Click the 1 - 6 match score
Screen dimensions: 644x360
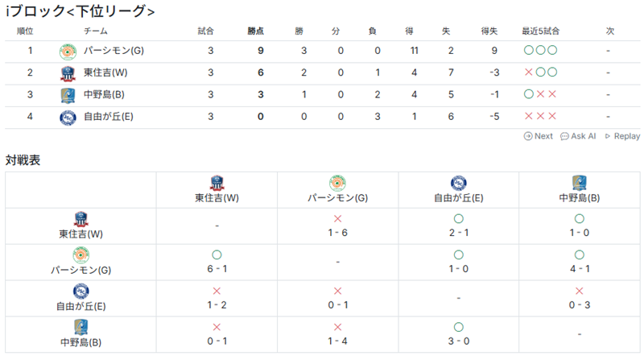(337, 234)
